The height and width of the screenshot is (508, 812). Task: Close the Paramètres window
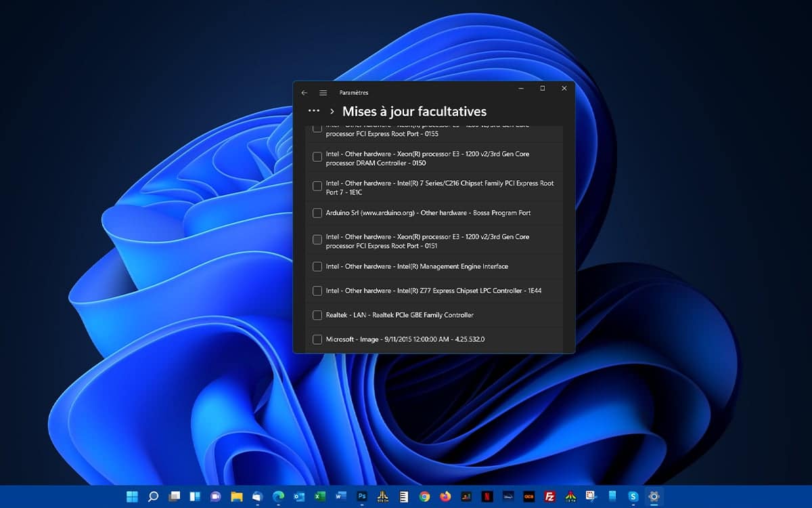564,88
